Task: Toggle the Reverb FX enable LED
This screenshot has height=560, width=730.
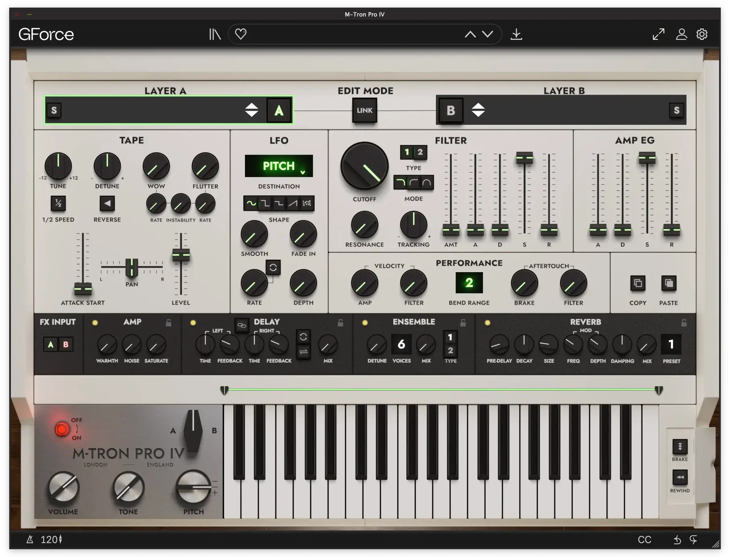Action: coord(487,322)
